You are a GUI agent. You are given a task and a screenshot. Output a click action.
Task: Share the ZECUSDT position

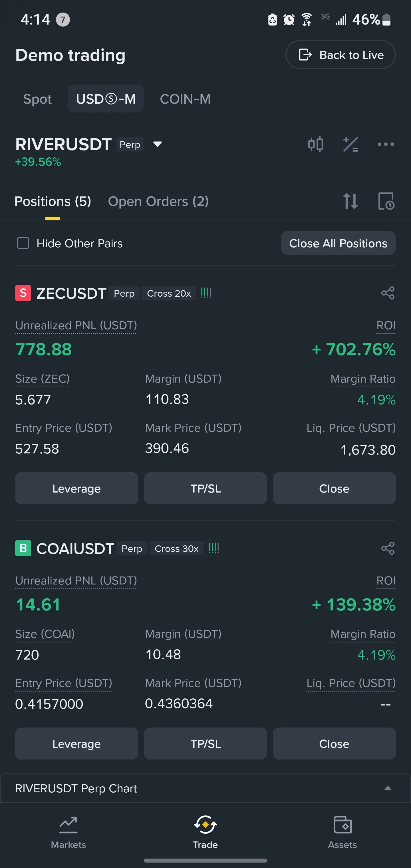pos(387,293)
